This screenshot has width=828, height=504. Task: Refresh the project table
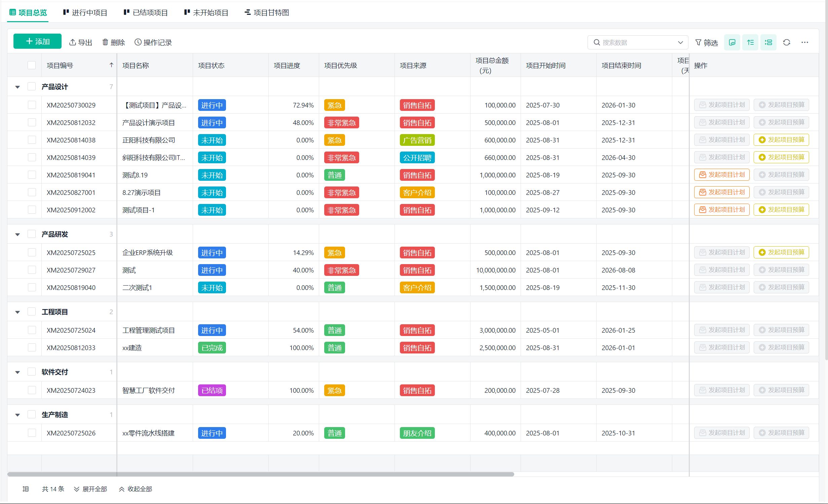click(786, 42)
